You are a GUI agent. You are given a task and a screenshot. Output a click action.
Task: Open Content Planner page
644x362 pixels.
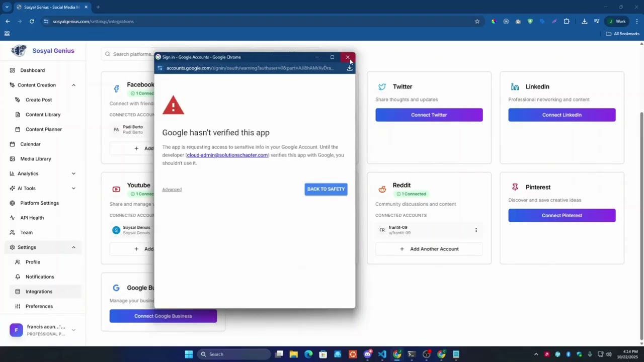tap(44, 129)
